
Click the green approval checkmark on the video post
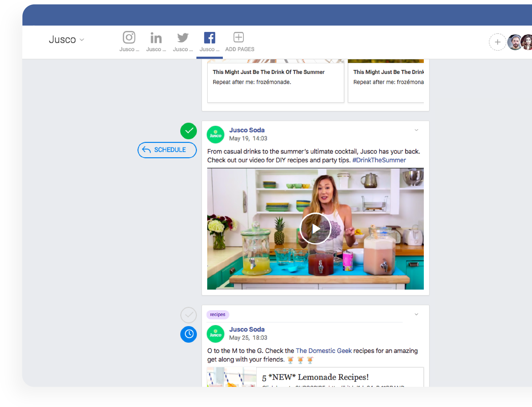[x=188, y=131]
